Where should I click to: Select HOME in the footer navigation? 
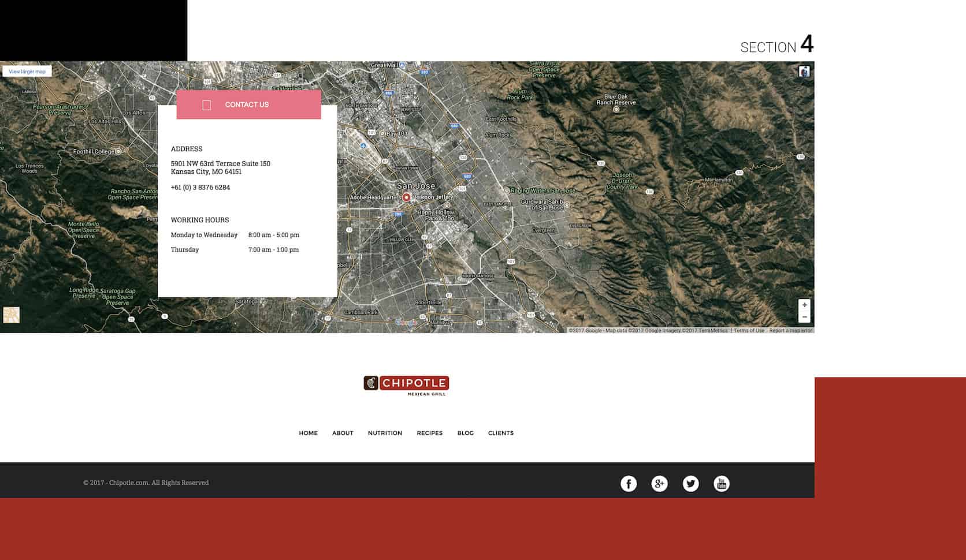pos(307,433)
